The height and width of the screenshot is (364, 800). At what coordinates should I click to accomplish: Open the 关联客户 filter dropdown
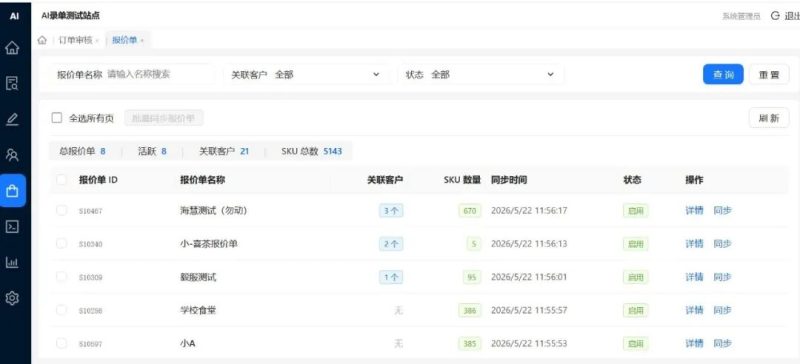pyautogui.click(x=306, y=75)
